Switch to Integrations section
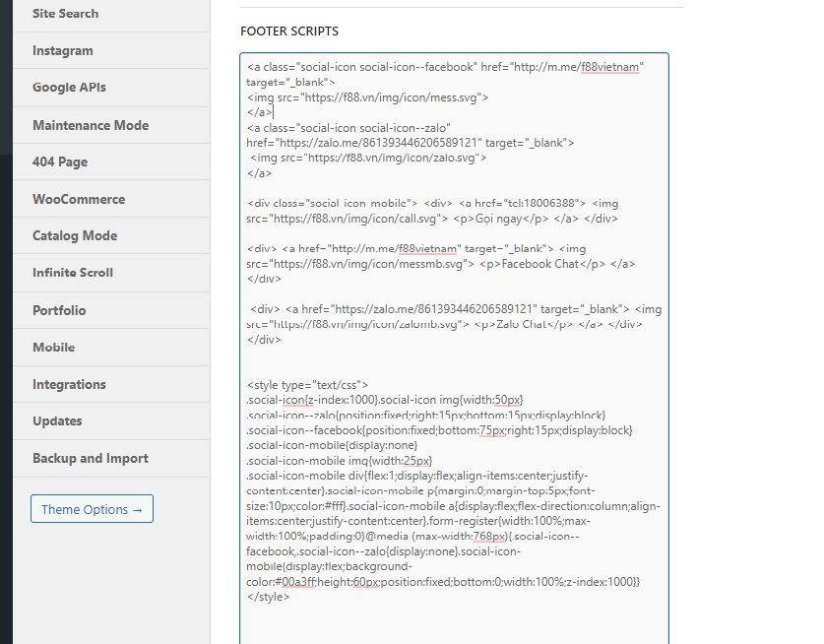This screenshot has width=824, height=644. point(69,384)
